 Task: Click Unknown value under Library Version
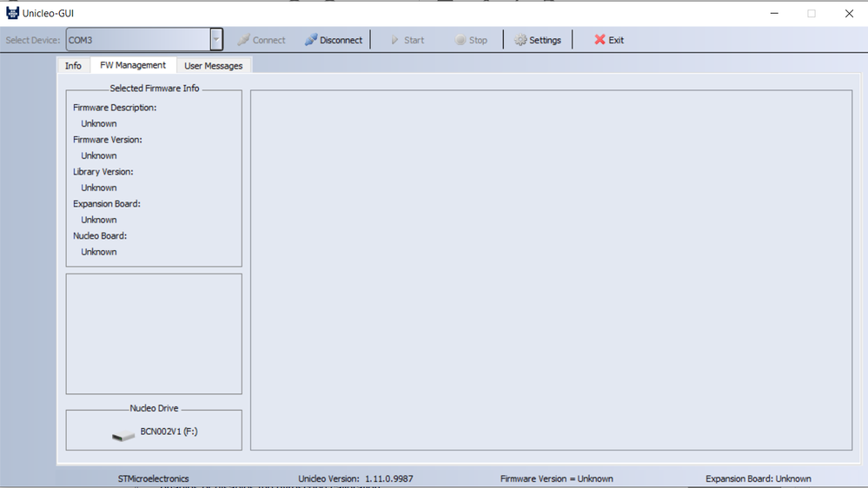[99, 188]
